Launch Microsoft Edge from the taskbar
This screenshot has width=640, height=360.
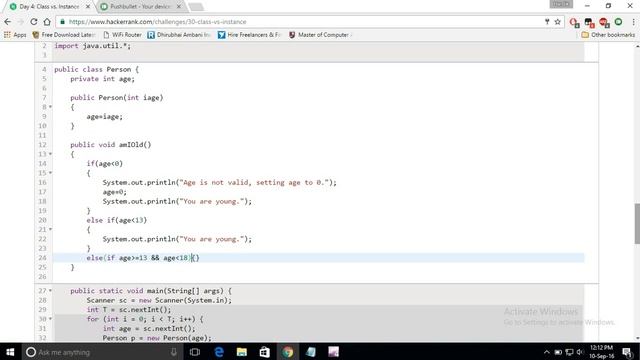click(x=219, y=352)
